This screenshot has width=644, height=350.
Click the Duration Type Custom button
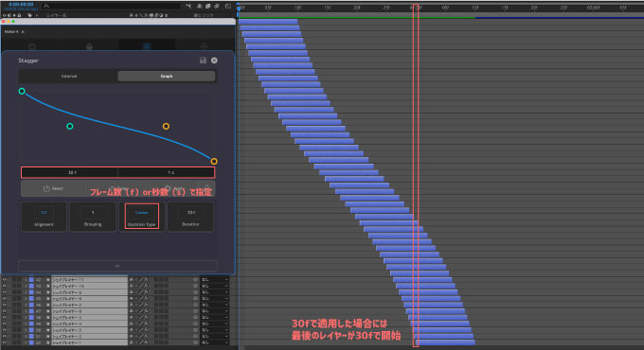pos(142,217)
